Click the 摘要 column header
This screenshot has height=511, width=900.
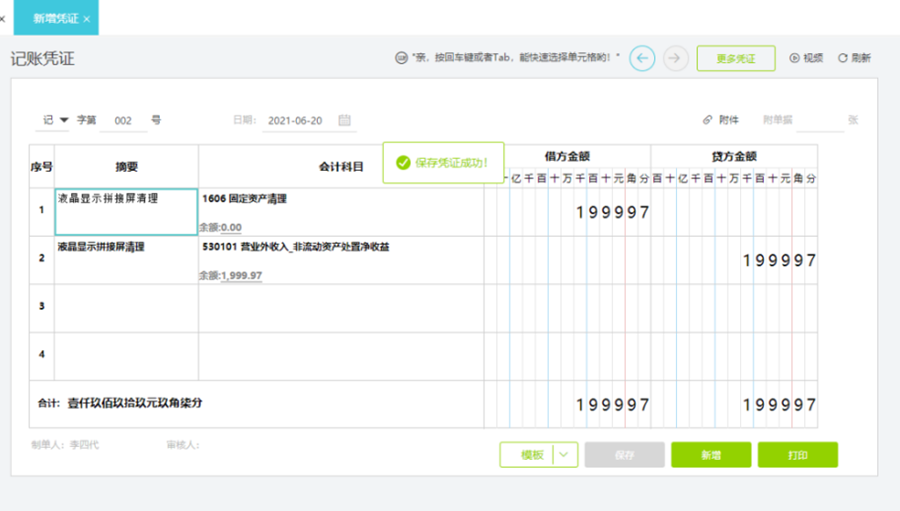point(126,167)
